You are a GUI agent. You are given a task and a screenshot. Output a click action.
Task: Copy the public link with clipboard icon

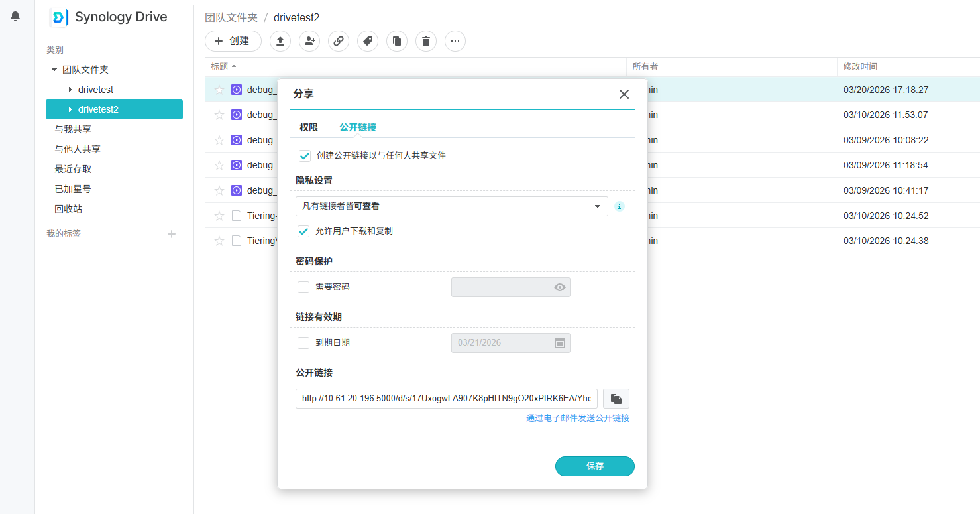tap(616, 399)
